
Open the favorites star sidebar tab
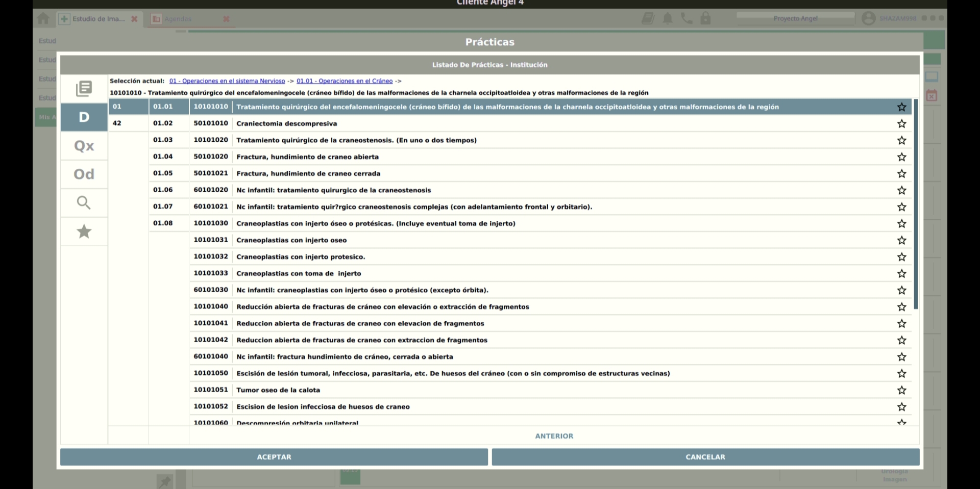84,231
